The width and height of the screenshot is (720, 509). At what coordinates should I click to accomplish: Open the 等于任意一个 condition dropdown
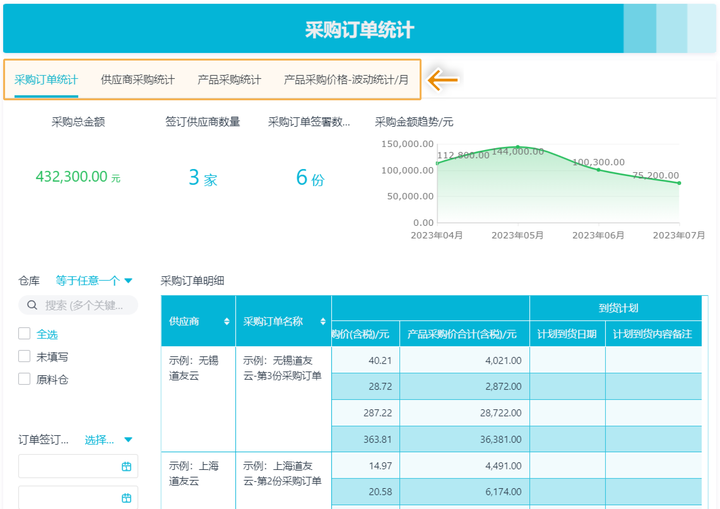click(x=94, y=281)
